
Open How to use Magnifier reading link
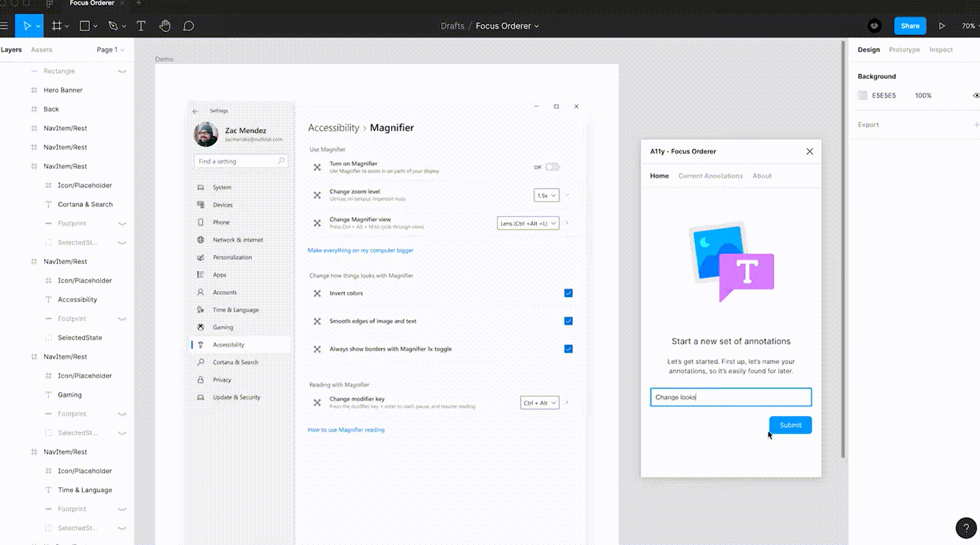click(x=346, y=430)
